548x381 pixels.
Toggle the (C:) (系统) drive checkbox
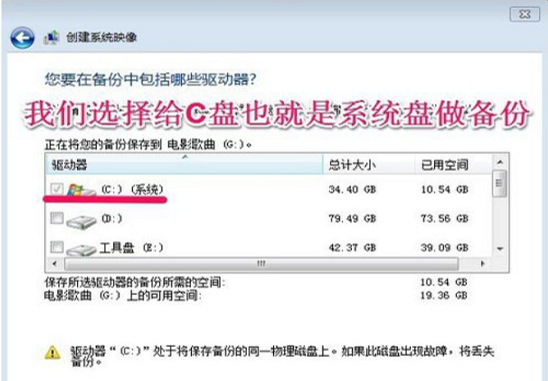coord(57,189)
